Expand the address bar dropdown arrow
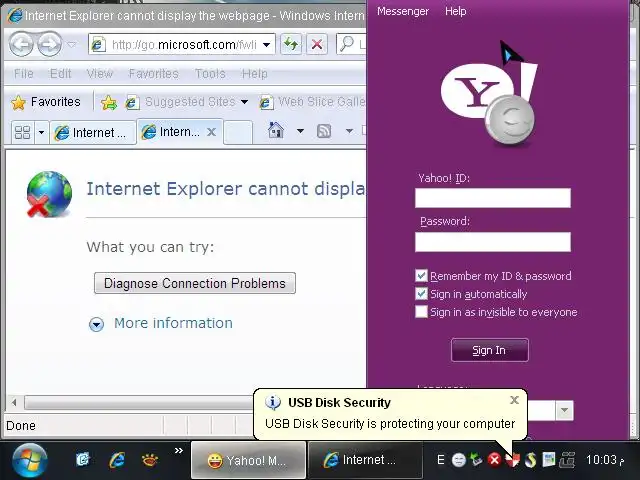640x480 pixels. point(267,44)
